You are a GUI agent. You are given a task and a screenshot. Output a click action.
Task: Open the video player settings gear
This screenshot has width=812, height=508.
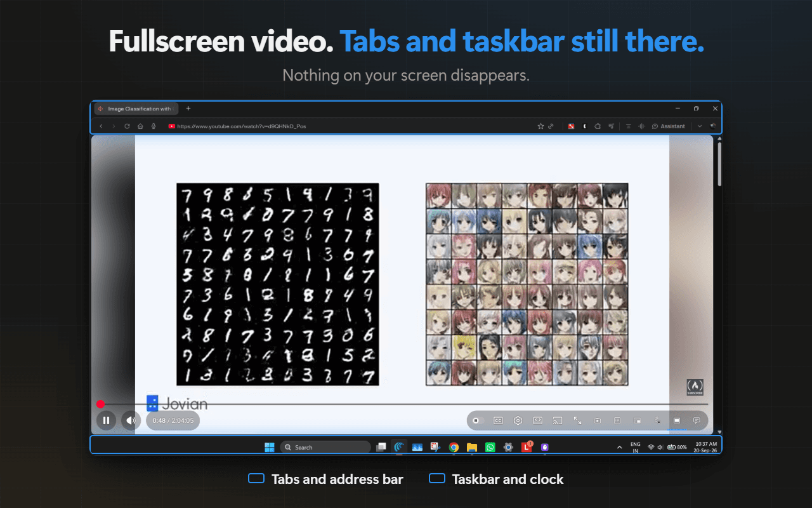click(518, 420)
